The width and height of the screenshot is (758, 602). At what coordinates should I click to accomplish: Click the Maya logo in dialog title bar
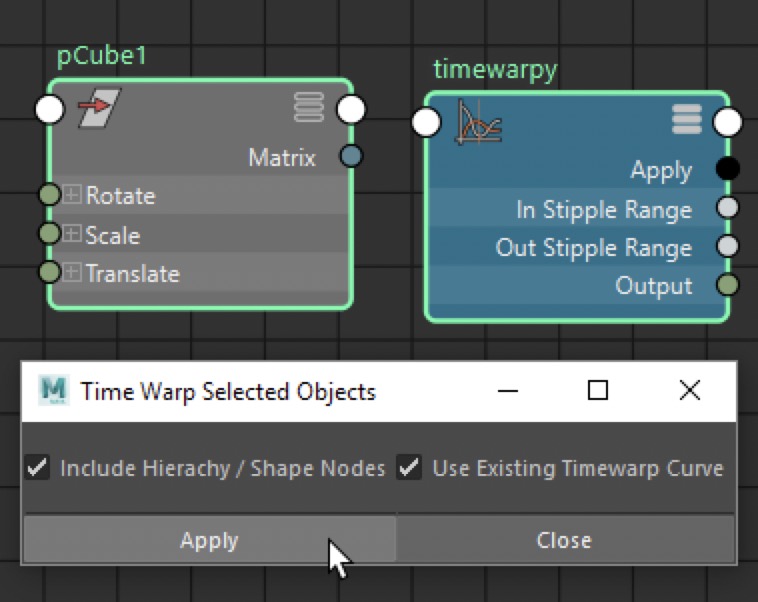pyautogui.click(x=54, y=390)
